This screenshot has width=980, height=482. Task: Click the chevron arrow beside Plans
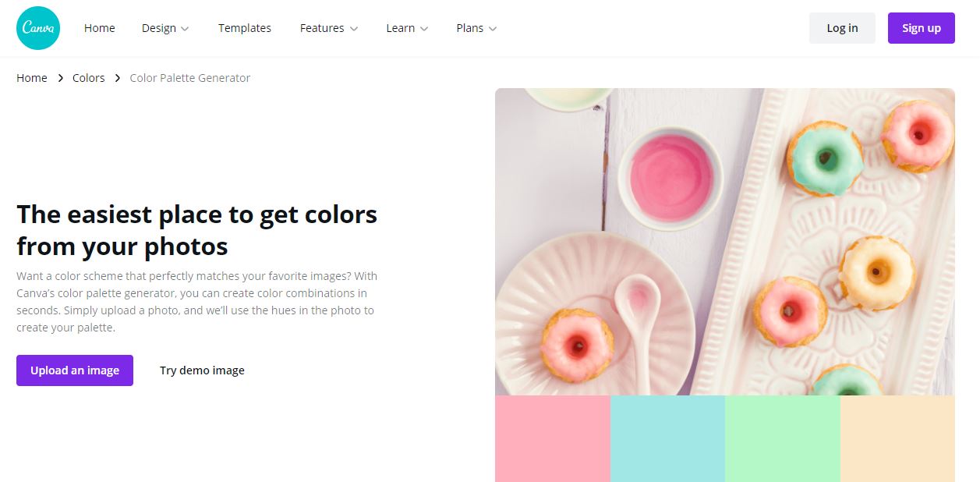[493, 29]
